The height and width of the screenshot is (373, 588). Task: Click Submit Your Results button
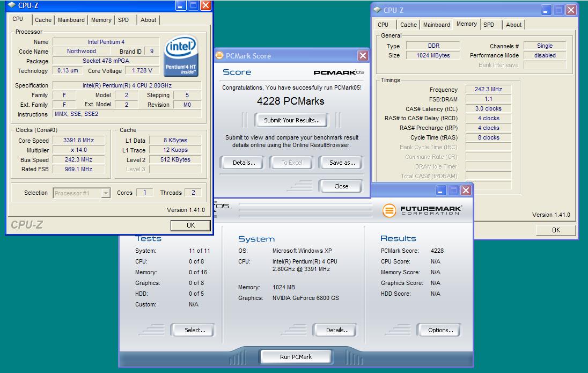(291, 120)
